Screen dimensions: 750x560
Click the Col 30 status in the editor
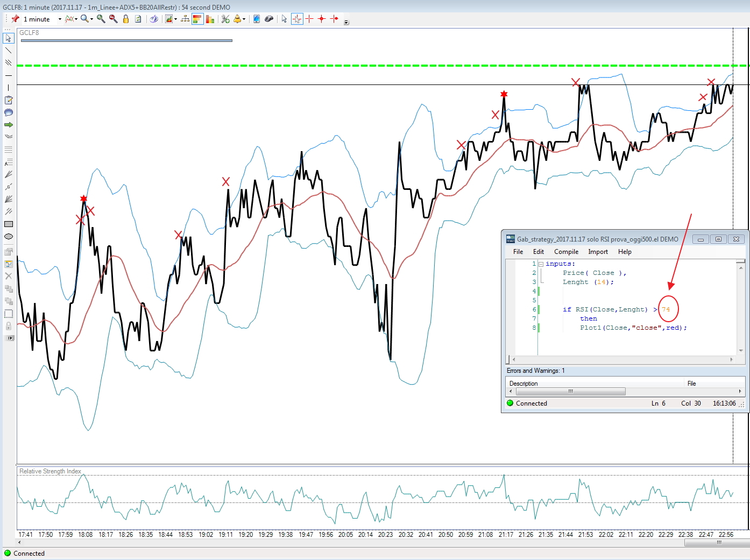(x=691, y=403)
